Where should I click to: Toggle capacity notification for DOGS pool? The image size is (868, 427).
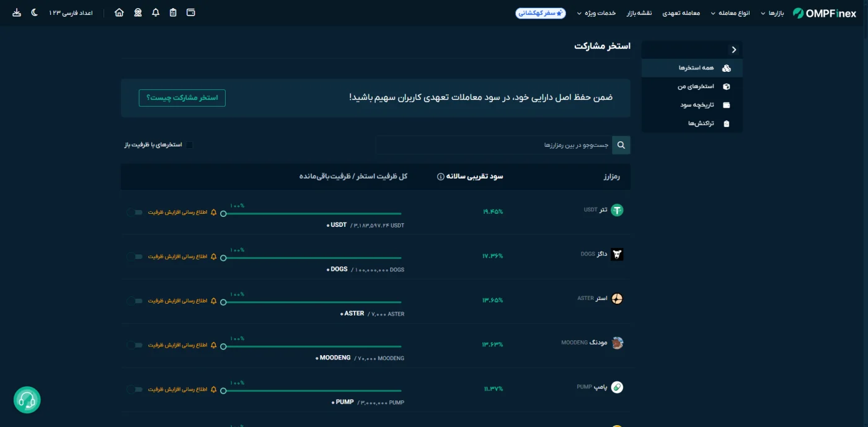[135, 257]
